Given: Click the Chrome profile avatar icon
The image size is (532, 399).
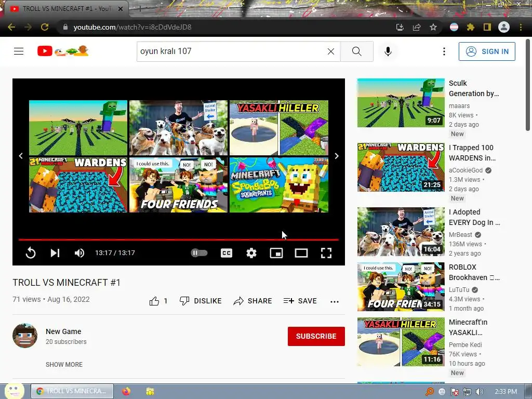Looking at the screenshot, I should click(504, 27).
